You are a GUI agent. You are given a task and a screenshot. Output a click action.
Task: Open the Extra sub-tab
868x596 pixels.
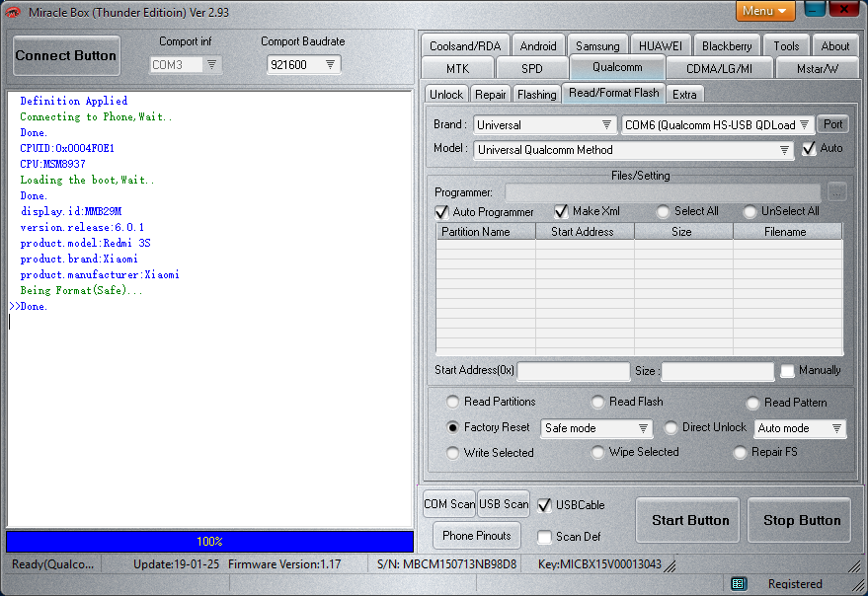684,95
